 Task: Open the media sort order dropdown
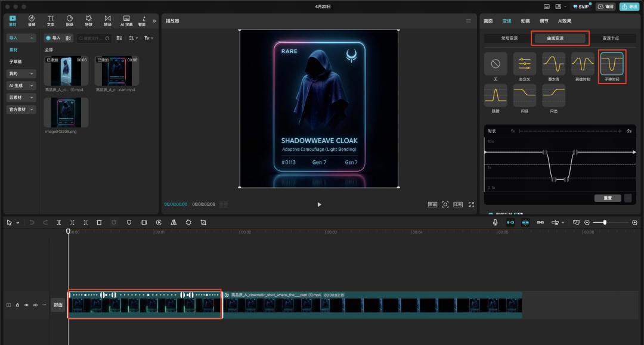(134, 38)
